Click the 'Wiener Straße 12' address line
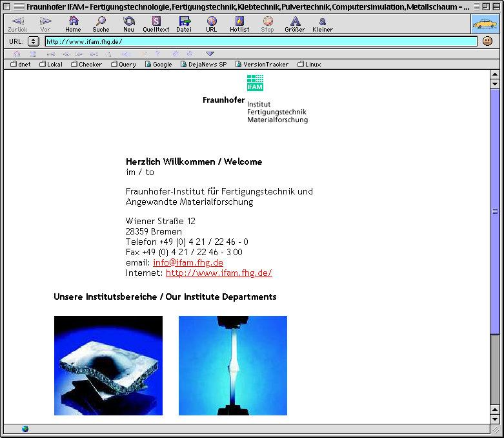Image resolution: width=504 pixels, height=438 pixels. (x=161, y=221)
